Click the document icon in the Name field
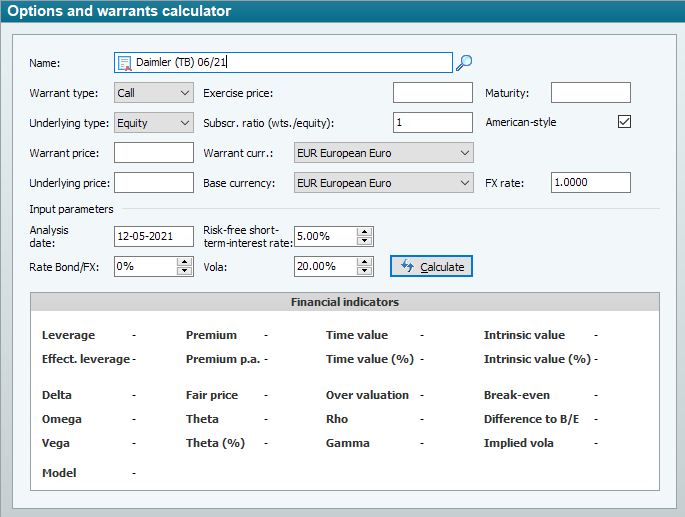Viewport: 685px width, 517px height. (x=125, y=63)
